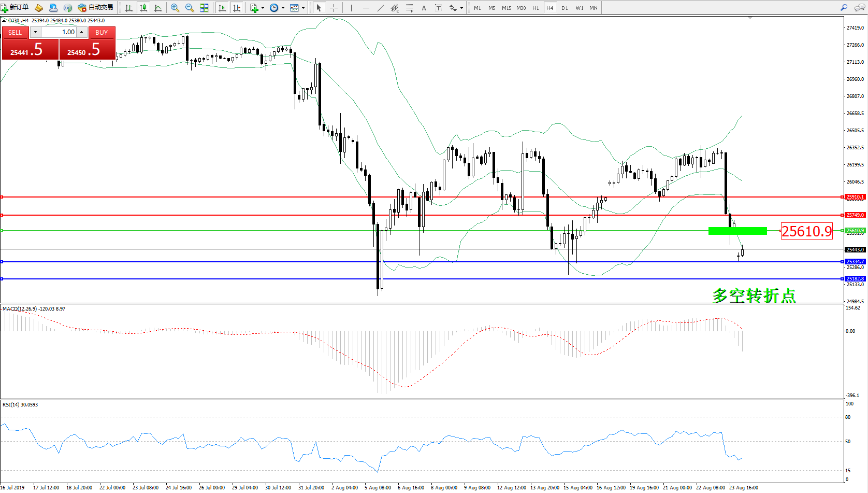Click the tile windows icon
868x493 pixels.
pyautogui.click(x=204, y=8)
